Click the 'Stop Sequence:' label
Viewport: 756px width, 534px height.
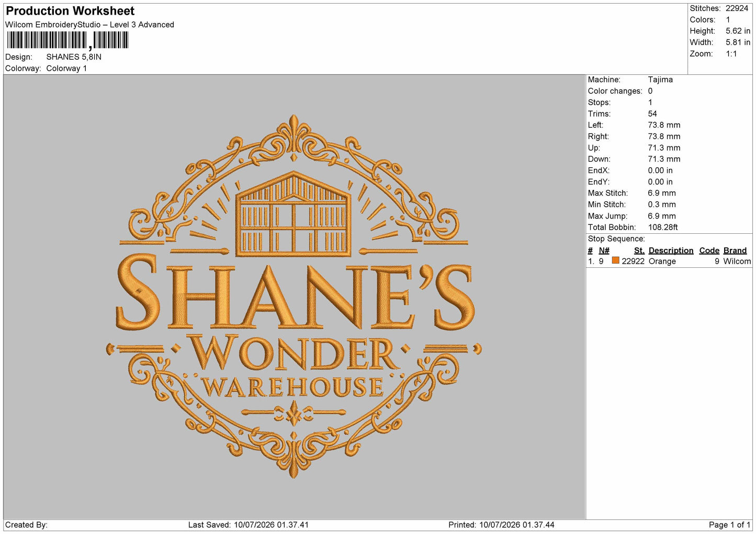[616, 239]
